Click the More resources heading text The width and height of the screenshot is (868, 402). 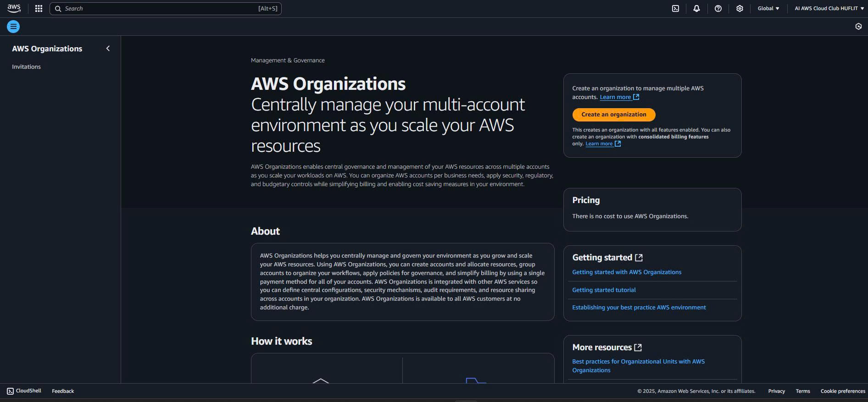coord(602,347)
